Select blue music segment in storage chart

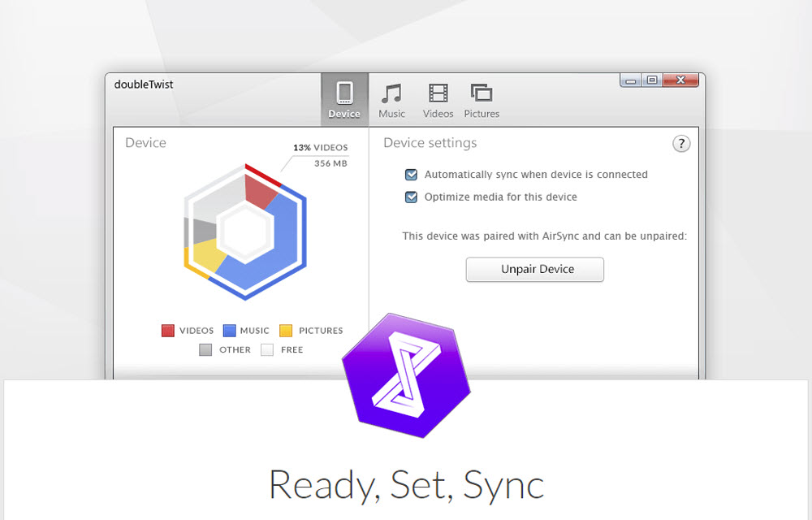[283, 238]
